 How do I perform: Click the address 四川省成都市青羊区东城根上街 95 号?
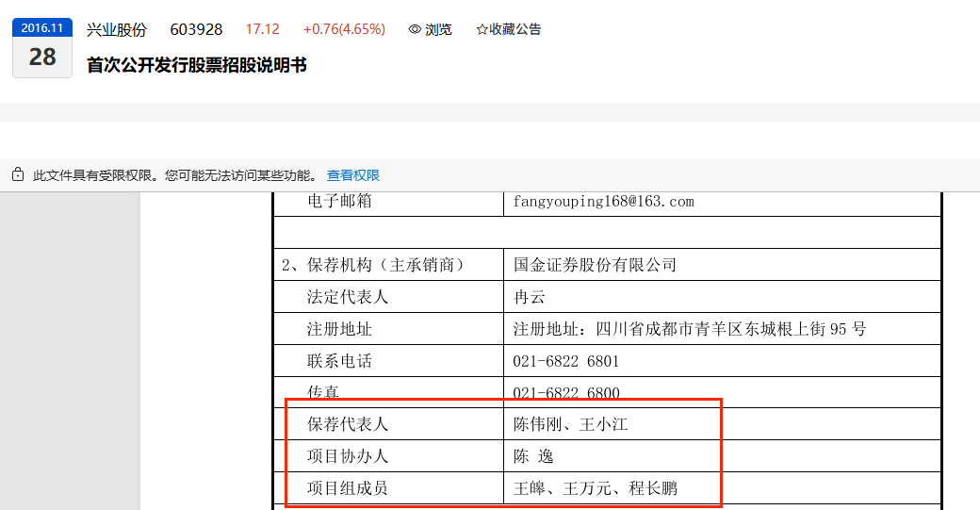coord(731,329)
